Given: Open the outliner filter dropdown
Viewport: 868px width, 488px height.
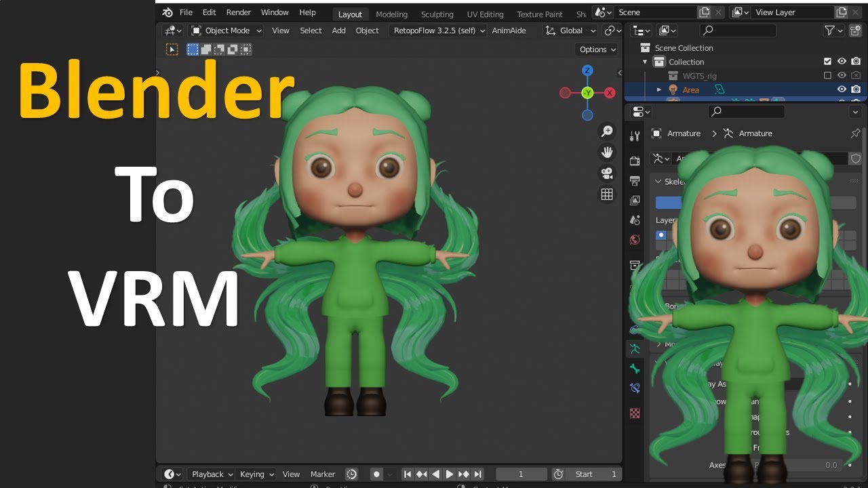Looking at the screenshot, I should [x=833, y=30].
